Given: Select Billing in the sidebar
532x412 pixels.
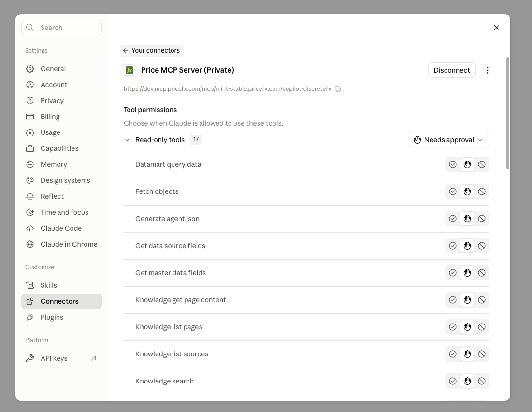Looking at the screenshot, I should click(x=61, y=117).
